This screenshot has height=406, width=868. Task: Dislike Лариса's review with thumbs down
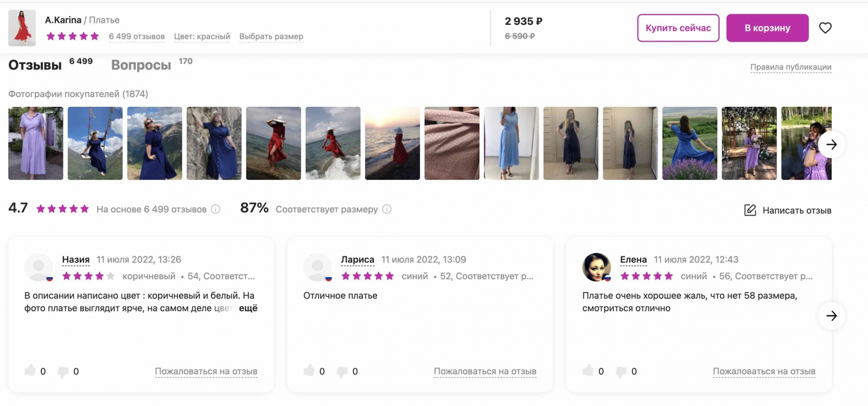[x=342, y=372]
